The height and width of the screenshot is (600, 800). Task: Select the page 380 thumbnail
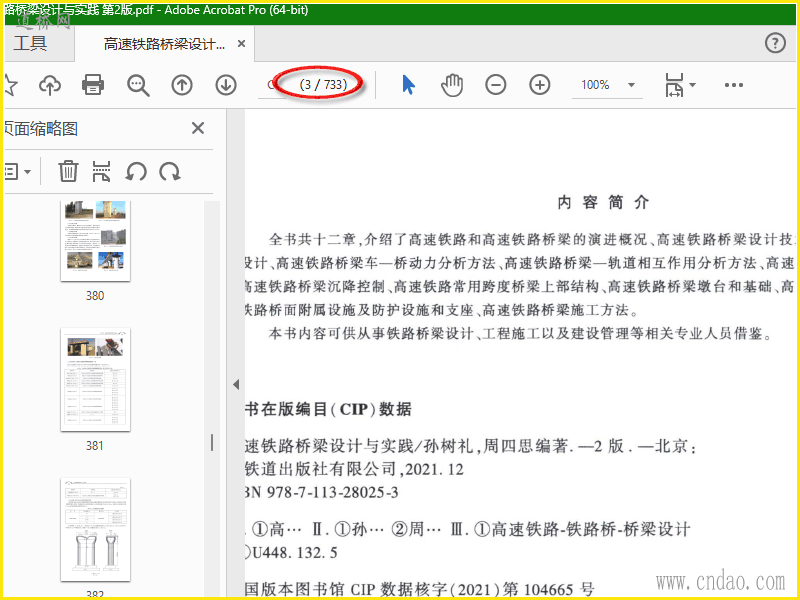coord(95,241)
